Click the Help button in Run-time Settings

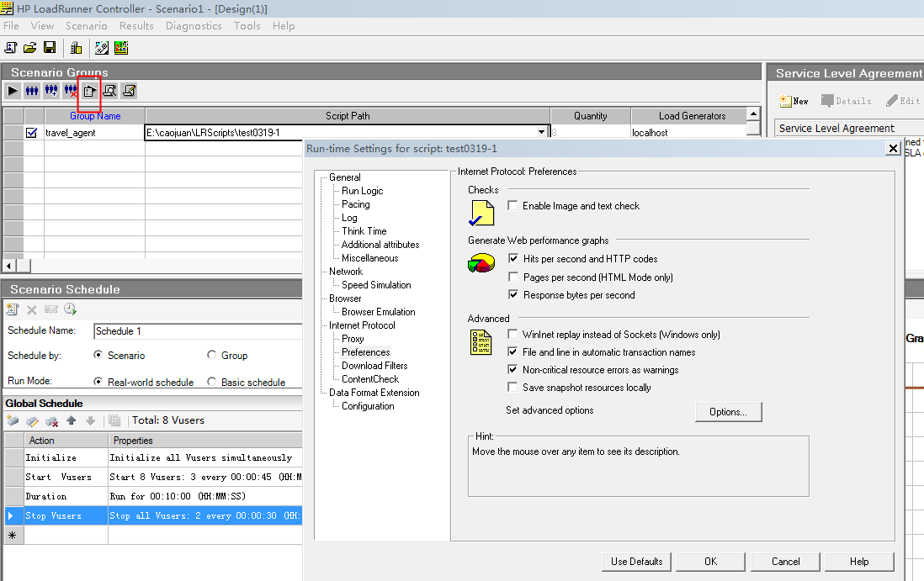tap(859, 562)
